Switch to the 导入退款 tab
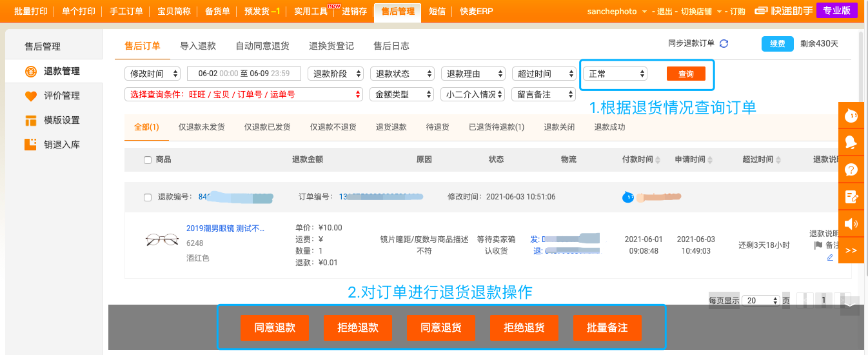Viewport: 868px width, 355px height. (198, 46)
